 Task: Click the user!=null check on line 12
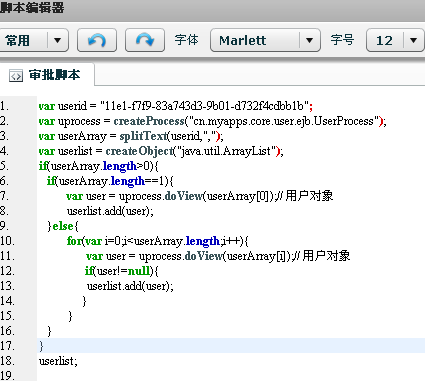[122, 271]
